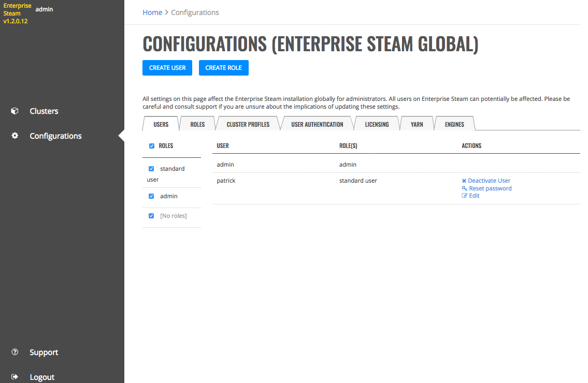Click the Logout arrow icon
The height and width of the screenshot is (383, 588).
pos(15,377)
